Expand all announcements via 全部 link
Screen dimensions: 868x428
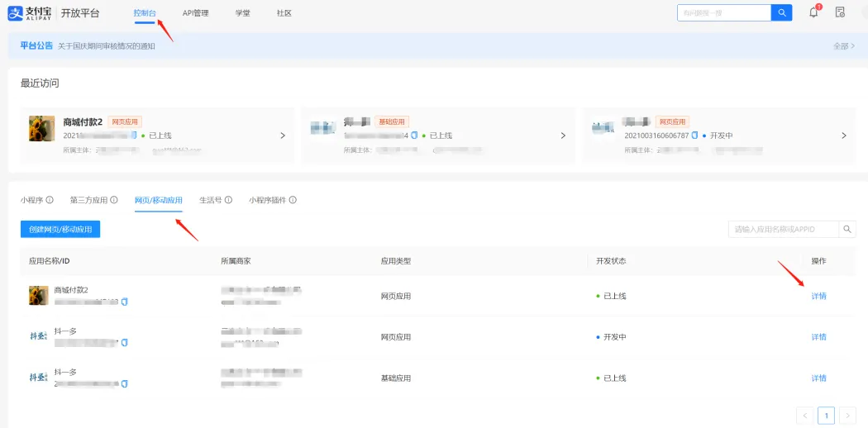[844, 46]
